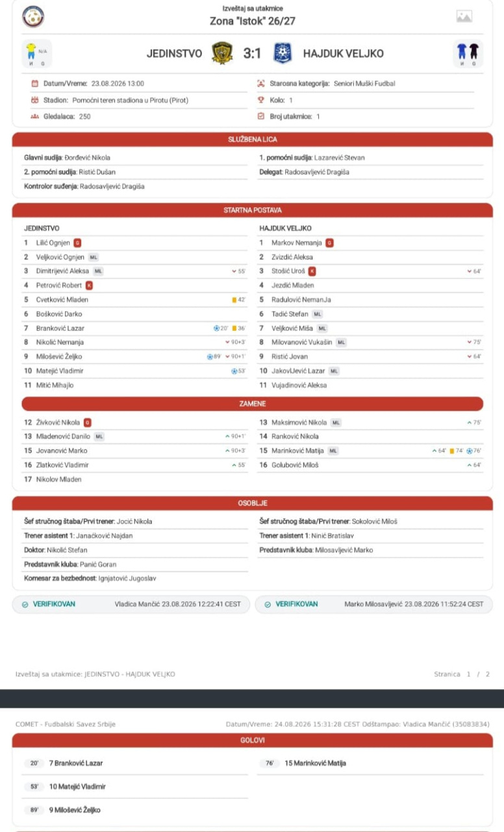Click the stadium icon beside Stadion
The image size is (504, 832).
coord(35,100)
